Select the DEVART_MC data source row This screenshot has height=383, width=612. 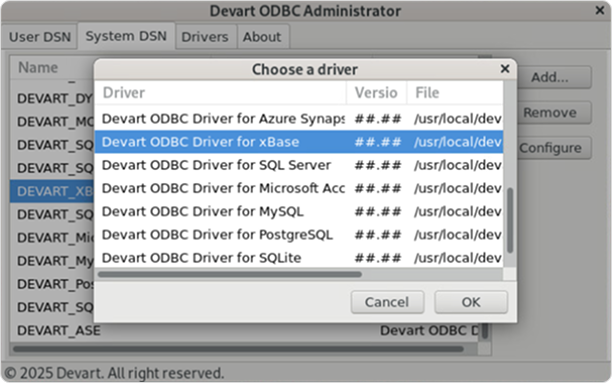point(52,122)
